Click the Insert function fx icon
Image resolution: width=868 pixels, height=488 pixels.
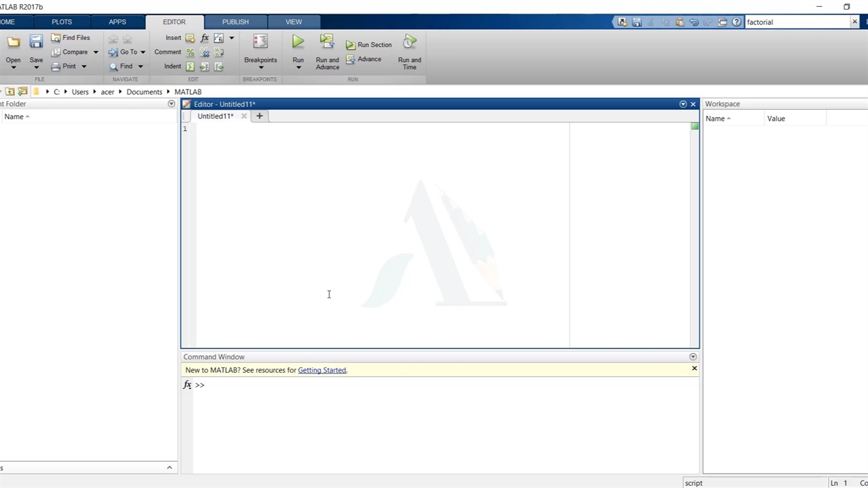coord(205,38)
